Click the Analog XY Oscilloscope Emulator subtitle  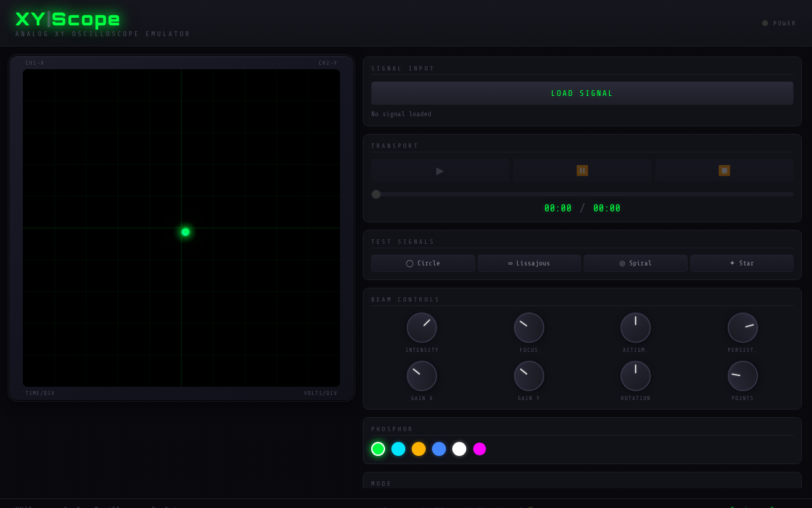point(103,34)
